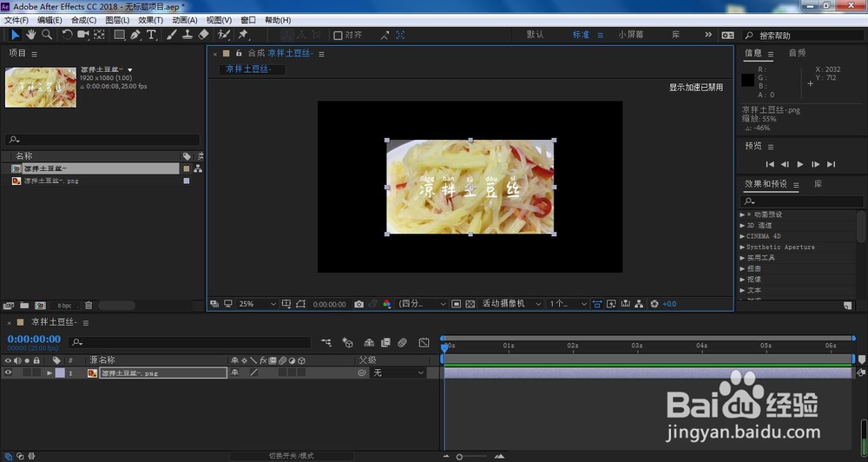Open the composition flowchart icon in viewer

(x=639, y=304)
